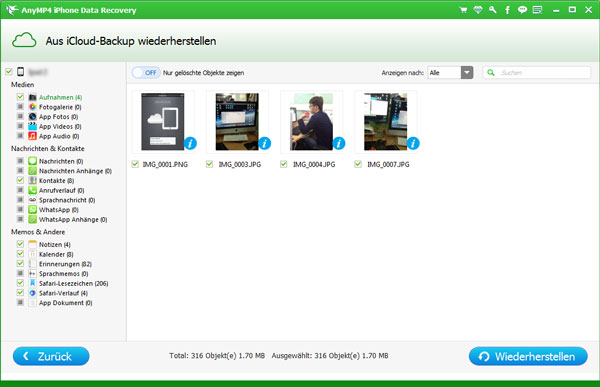Click the Notizen notes icon

pyautogui.click(x=33, y=244)
